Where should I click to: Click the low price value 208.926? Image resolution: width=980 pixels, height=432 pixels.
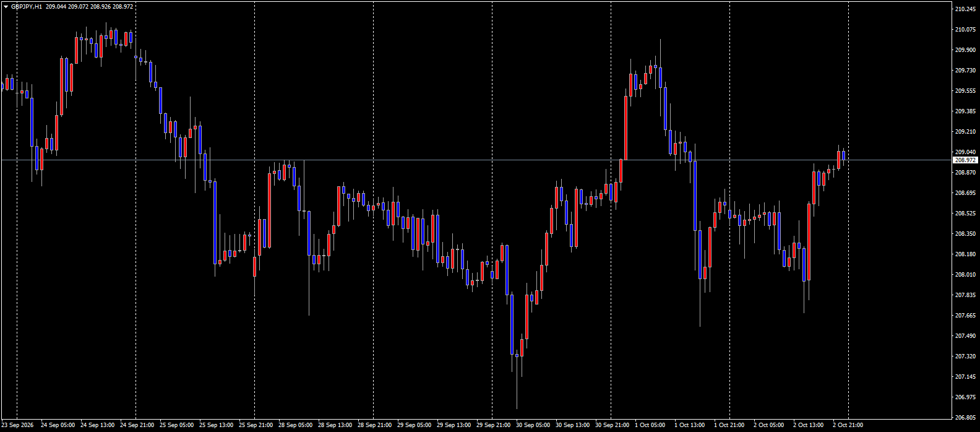coord(100,6)
